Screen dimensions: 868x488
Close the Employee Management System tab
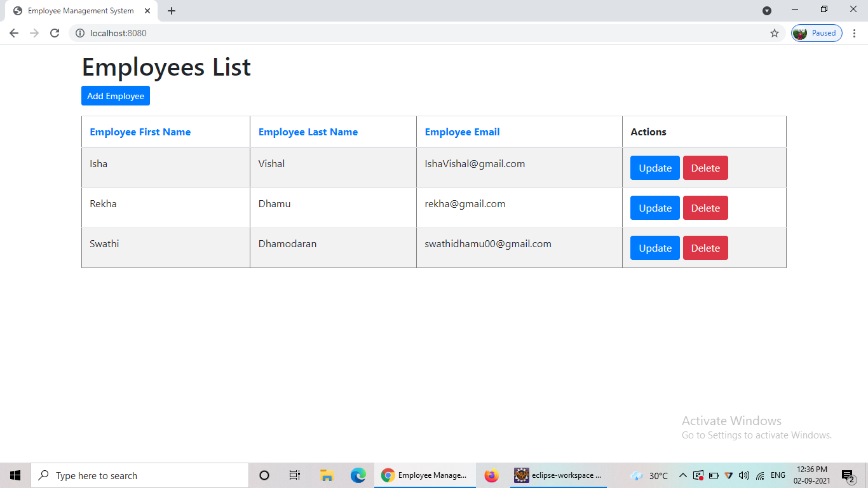pyautogui.click(x=147, y=11)
